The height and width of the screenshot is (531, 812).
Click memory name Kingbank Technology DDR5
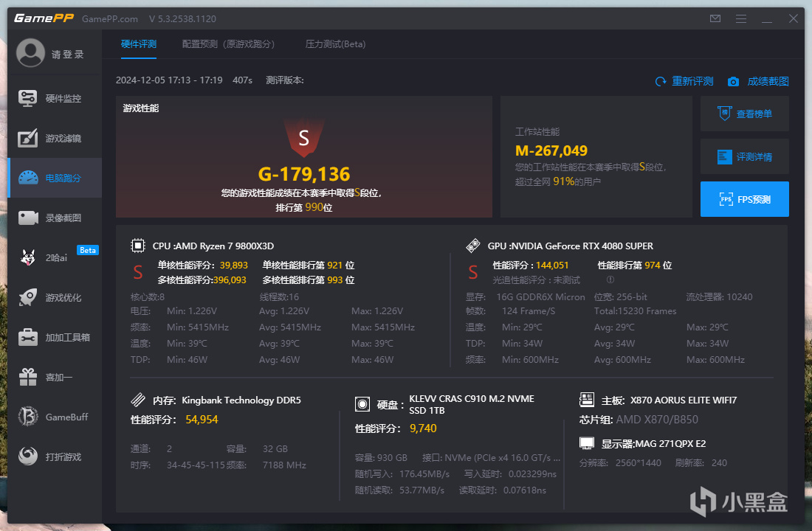pyautogui.click(x=241, y=400)
